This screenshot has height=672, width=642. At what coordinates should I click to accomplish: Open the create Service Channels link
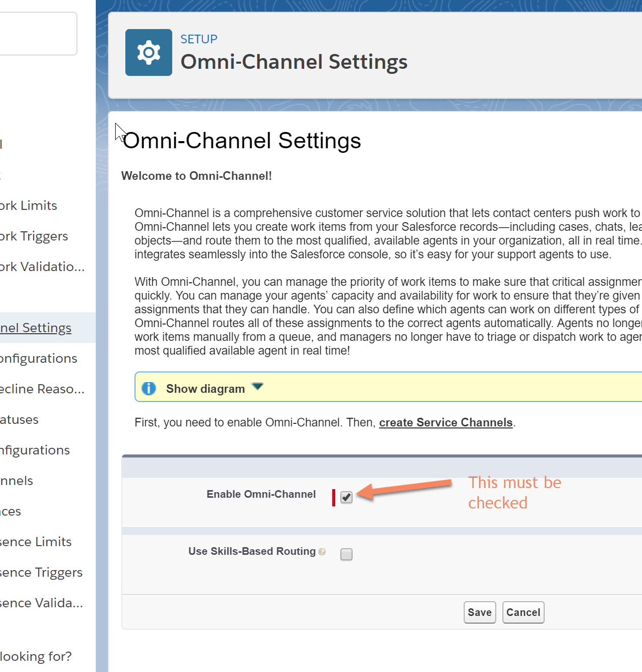(x=446, y=422)
